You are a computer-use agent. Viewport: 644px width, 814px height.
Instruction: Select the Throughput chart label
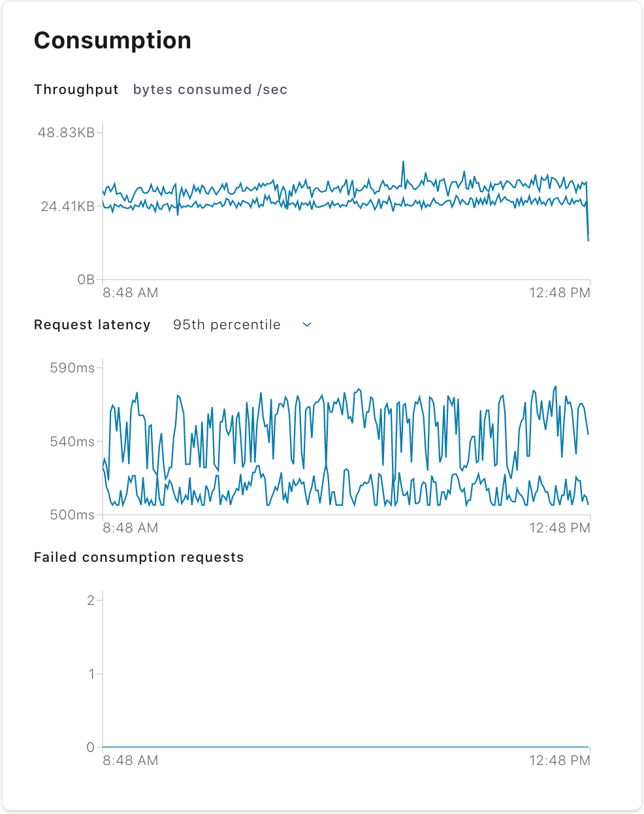tap(76, 90)
